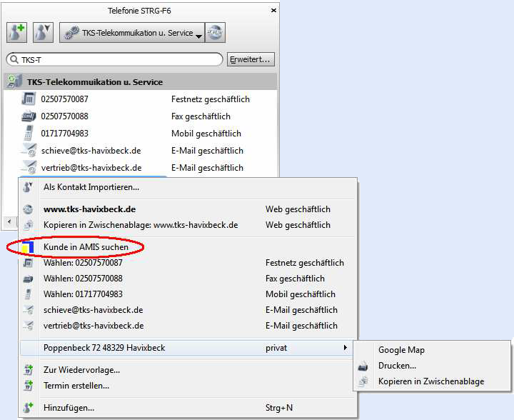Click the email icon beside schieve@tks-havixbeck.de in list
The height and width of the screenshot is (420, 514).
pos(29,150)
